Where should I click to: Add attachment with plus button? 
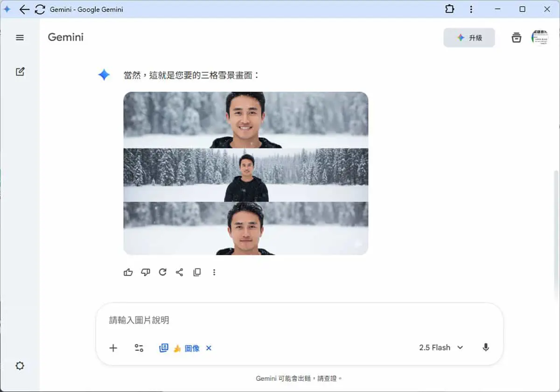[113, 348]
